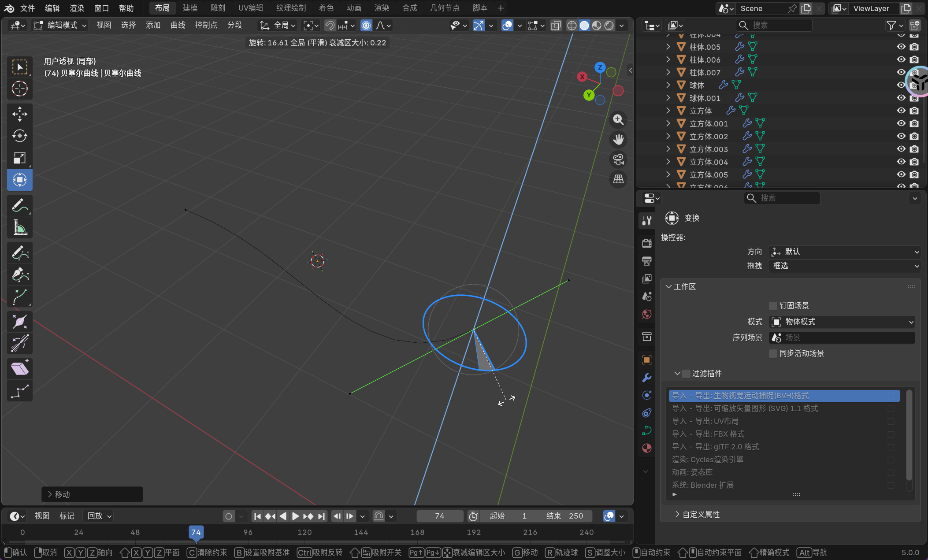
Task: Enable the 同步活动场景 checkbox
Action: (773, 353)
